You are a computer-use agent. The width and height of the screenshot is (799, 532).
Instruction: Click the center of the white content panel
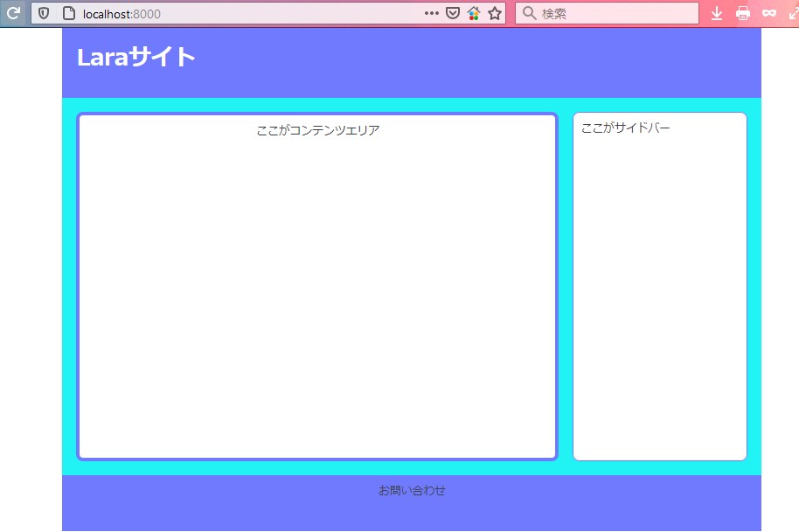click(x=317, y=287)
